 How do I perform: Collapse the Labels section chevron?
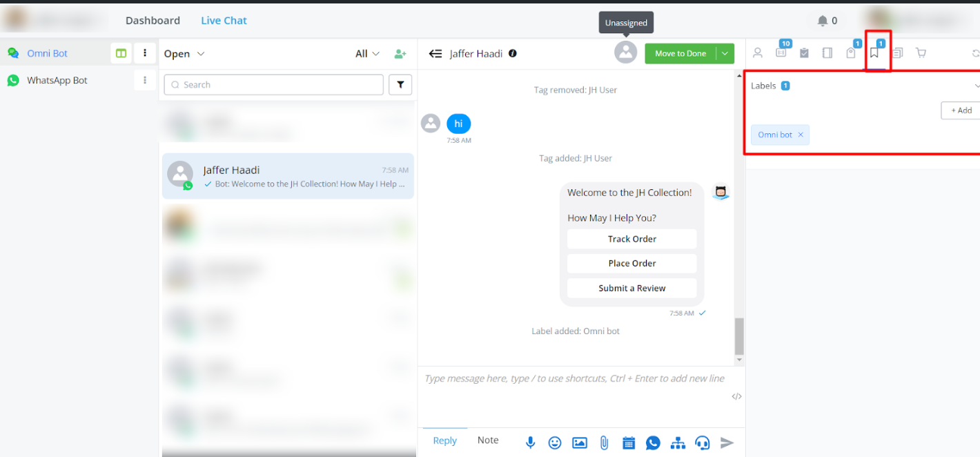point(976,86)
